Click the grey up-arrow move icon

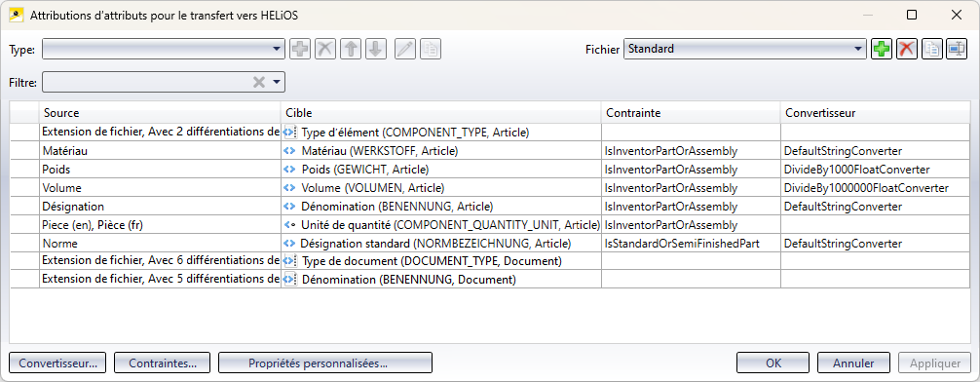352,49
